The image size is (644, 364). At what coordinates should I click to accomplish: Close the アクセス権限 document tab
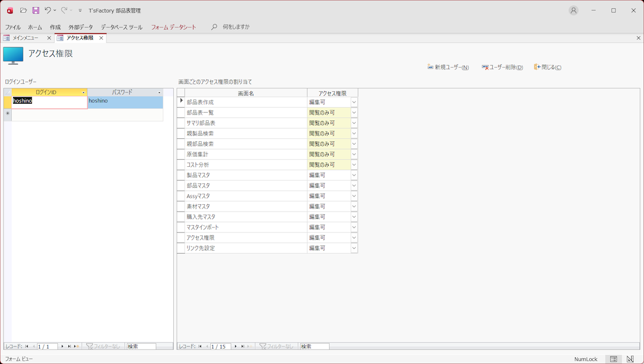pos(101,38)
